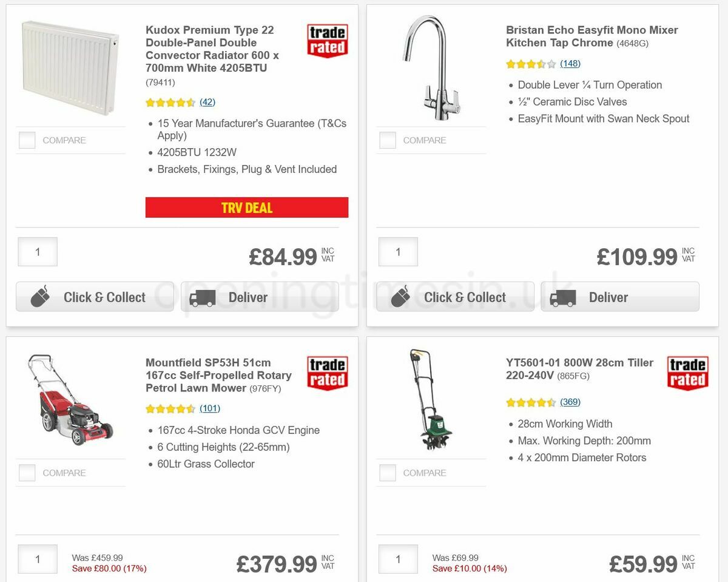The width and height of the screenshot is (728, 582).
Task: Click the Deliver truck icon for Kudox radiator
Action: pyautogui.click(x=203, y=297)
